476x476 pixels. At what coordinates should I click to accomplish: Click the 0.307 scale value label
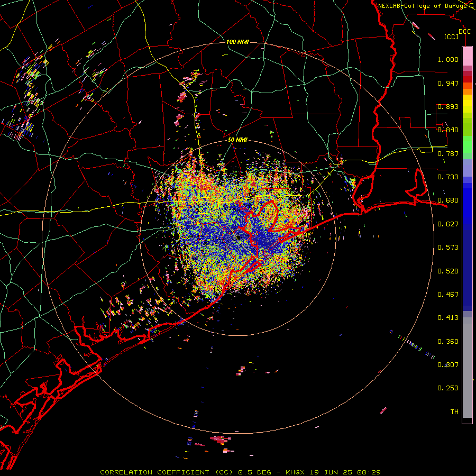pos(448,365)
